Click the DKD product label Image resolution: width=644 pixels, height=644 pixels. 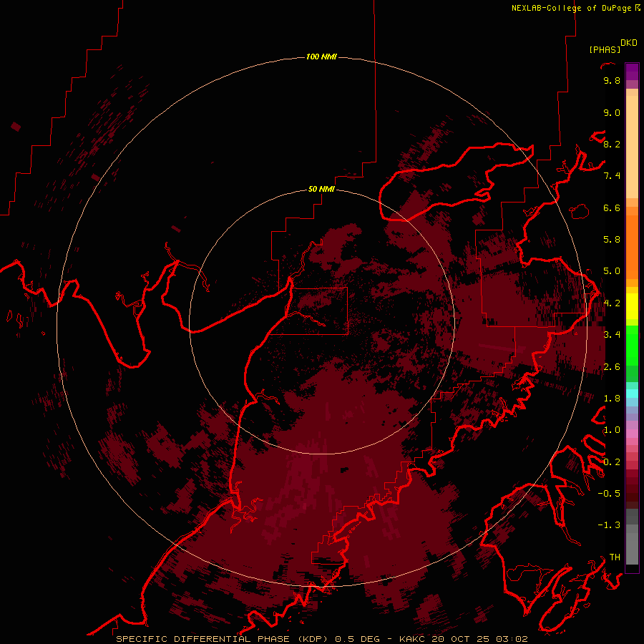629,43
